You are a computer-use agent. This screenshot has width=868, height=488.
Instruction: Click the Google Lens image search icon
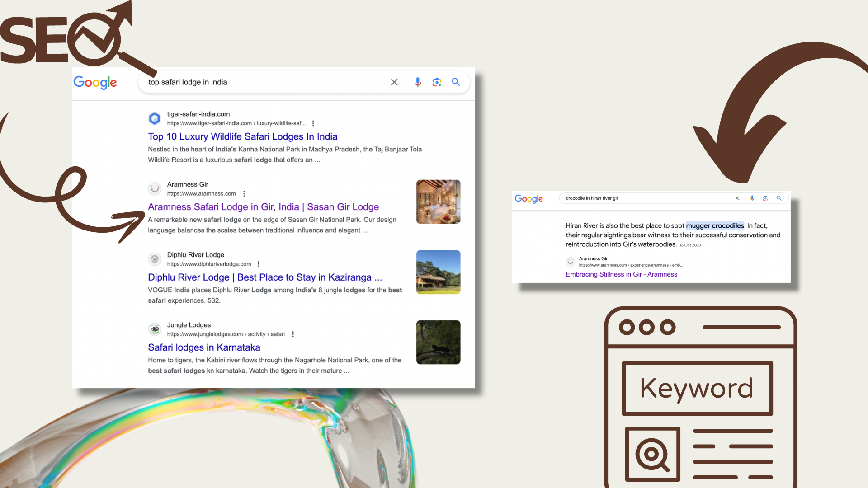[x=437, y=82]
